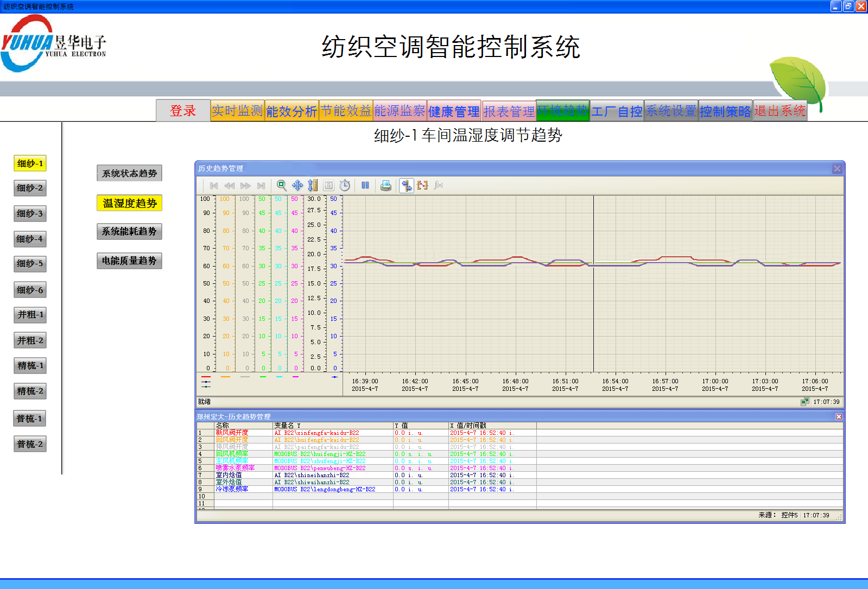Open the 节能效益 tab
This screenshot has height=589, width=868.
[x=346, y=111]
